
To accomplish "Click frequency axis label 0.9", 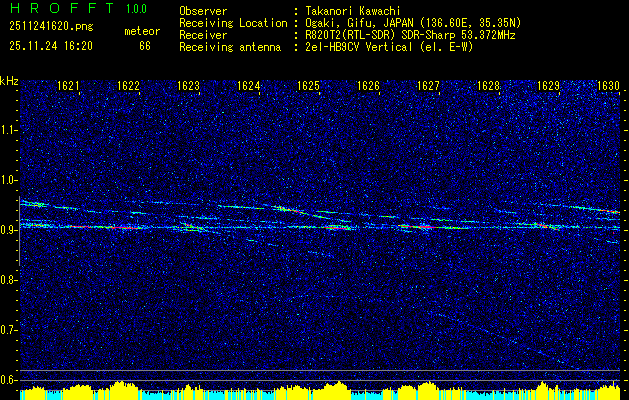I will 8,230.
